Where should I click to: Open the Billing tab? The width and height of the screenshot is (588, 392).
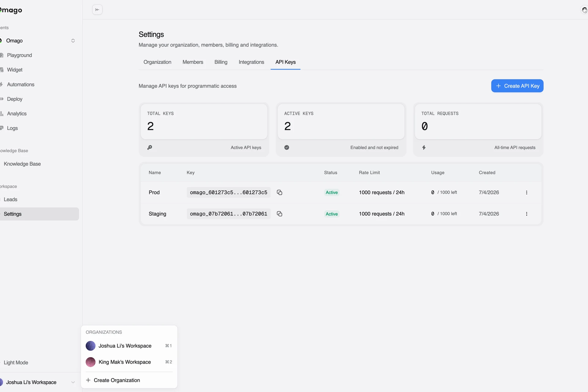[221, 62]
